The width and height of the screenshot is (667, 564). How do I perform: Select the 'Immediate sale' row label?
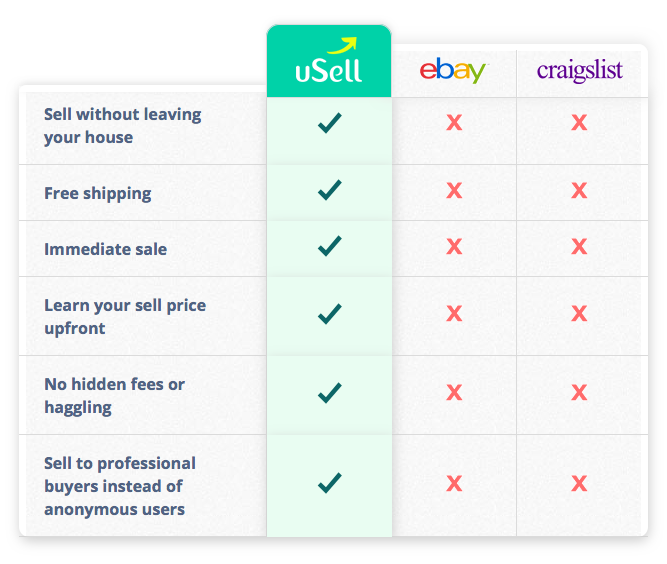click(x=105, y=249)
